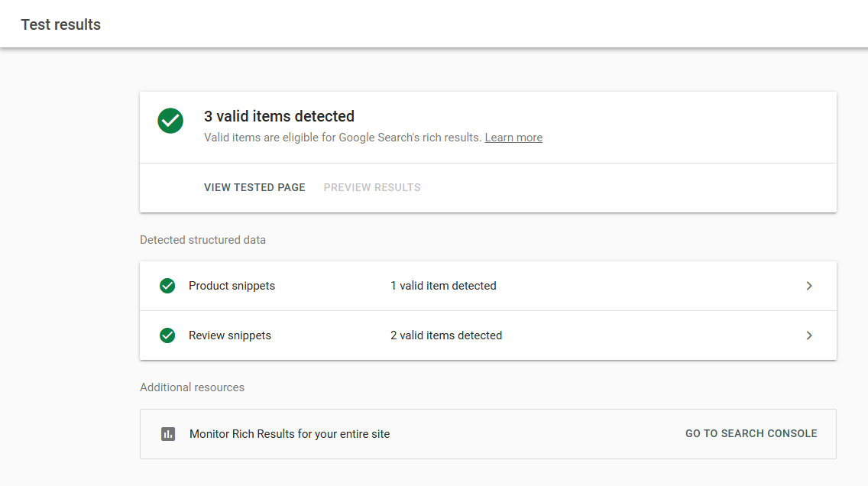Expand Review snippets using its chevron arrow
868x486 pixels.
tap(809, 335)
